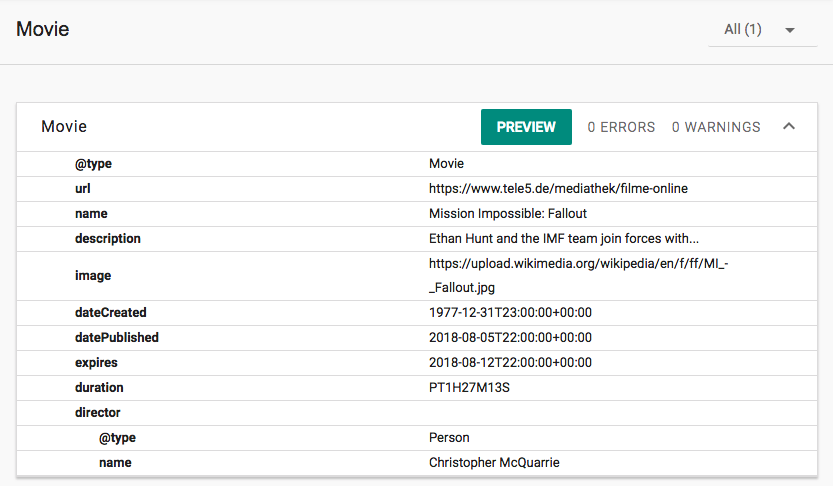Click the dateCreated property label

click(x=111, y=313)
